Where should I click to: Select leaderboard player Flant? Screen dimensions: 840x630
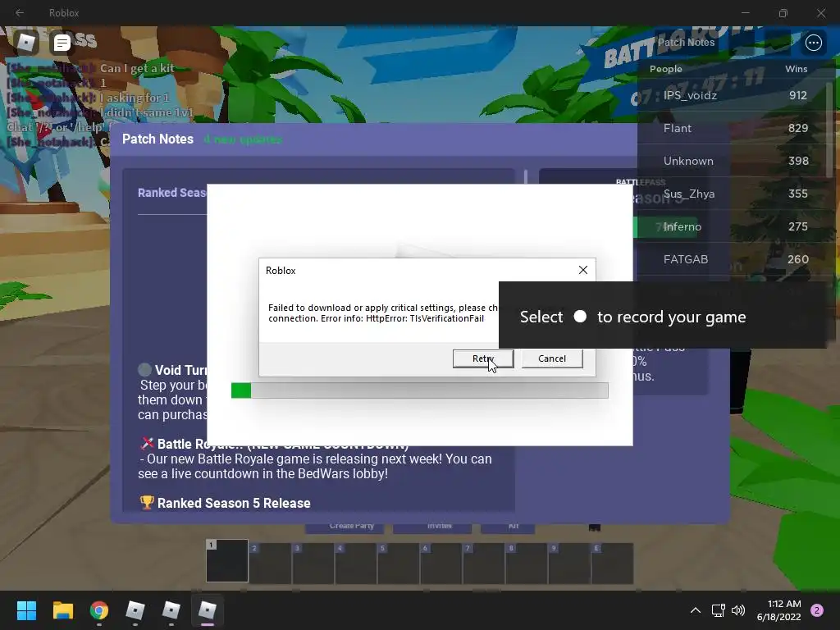(x=677, y=128)
